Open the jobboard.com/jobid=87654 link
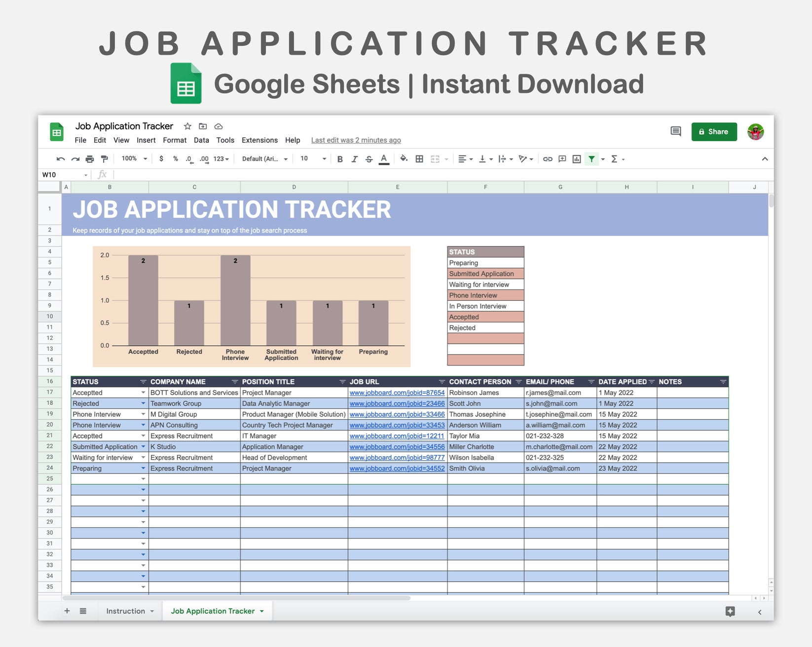The image size is (812, 647). (x=397, y=393)
